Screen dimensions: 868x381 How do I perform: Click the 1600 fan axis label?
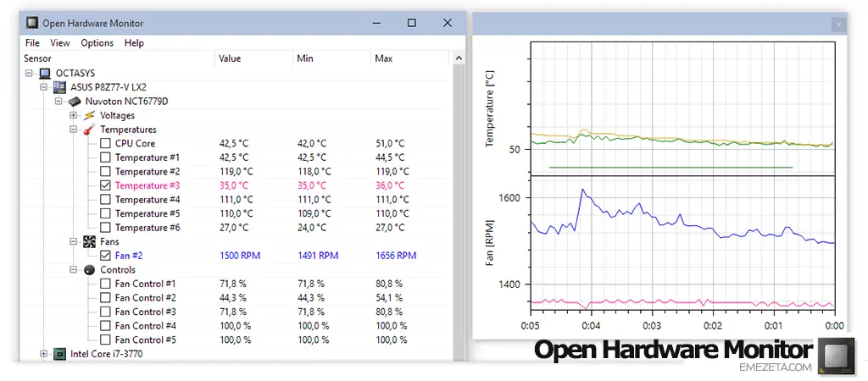pos(511,197)
